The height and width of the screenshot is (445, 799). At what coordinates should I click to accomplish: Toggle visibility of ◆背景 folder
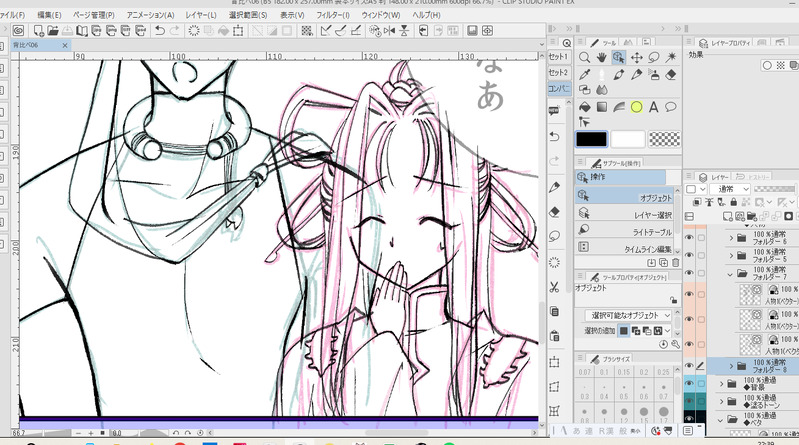coord(689,383)
